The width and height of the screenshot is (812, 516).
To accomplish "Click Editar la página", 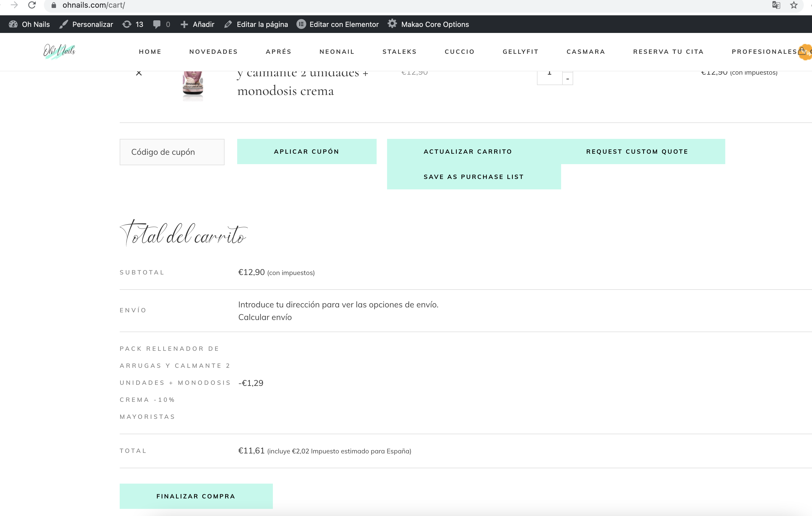I will (x=256, y=24).
